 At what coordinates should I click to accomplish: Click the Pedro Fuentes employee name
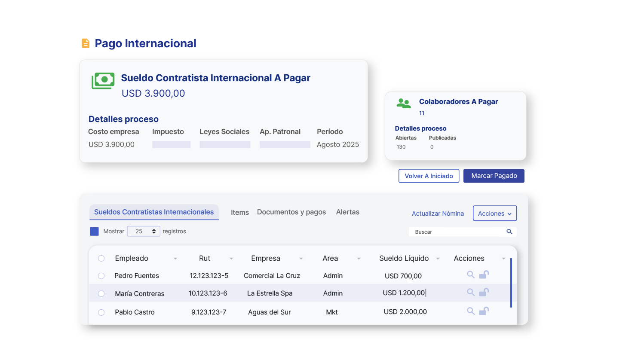point(137,276)
